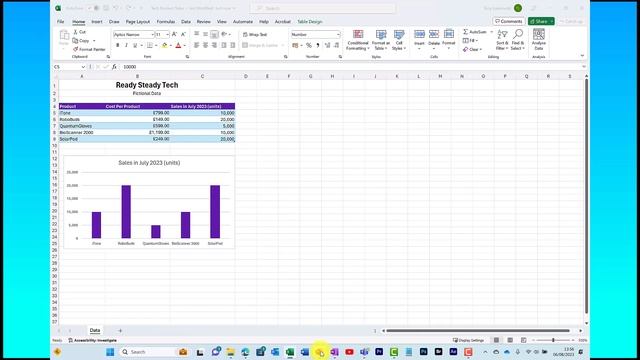
Task: Apply top vertical alignment
Action: (196, 34)
